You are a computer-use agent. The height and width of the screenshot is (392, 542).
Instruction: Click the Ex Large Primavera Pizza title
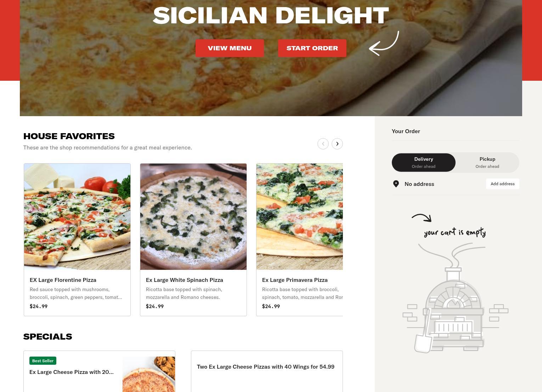[295, 280]
